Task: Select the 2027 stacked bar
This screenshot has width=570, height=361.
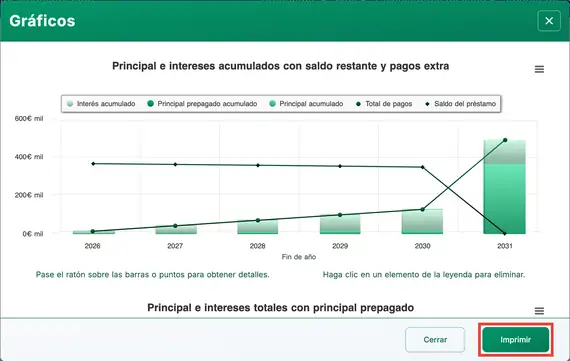Action: [x=176, y=230]
